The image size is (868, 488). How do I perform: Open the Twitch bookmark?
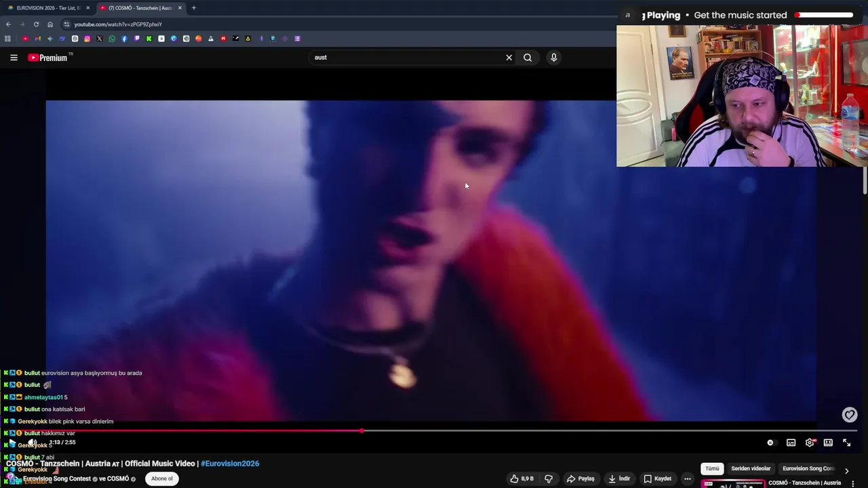136,39
